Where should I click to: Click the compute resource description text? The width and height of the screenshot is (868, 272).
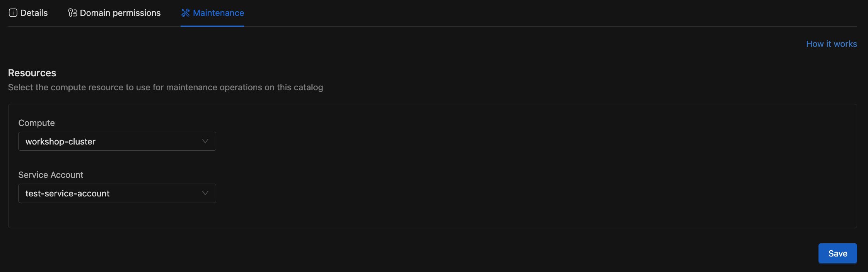(x=165, y=87)
